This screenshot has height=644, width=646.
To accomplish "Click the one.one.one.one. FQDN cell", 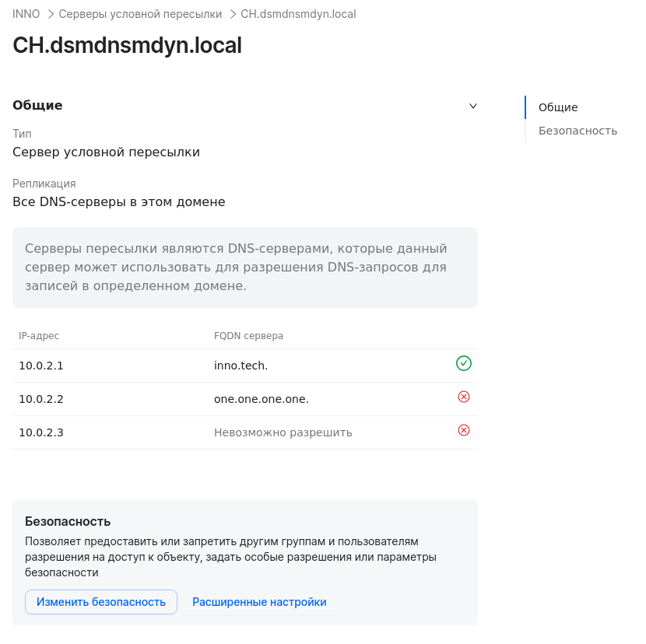I will (x=262, y=399).
